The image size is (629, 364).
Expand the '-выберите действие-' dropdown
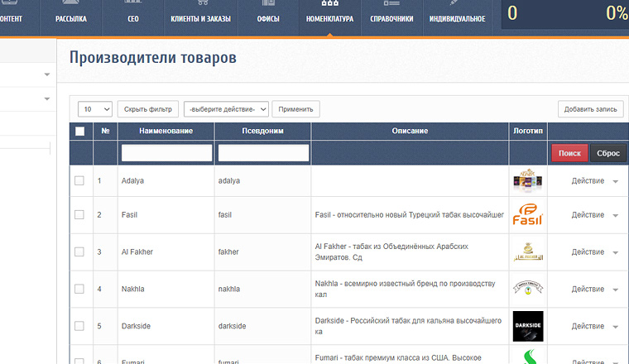[x=227, y=108]
